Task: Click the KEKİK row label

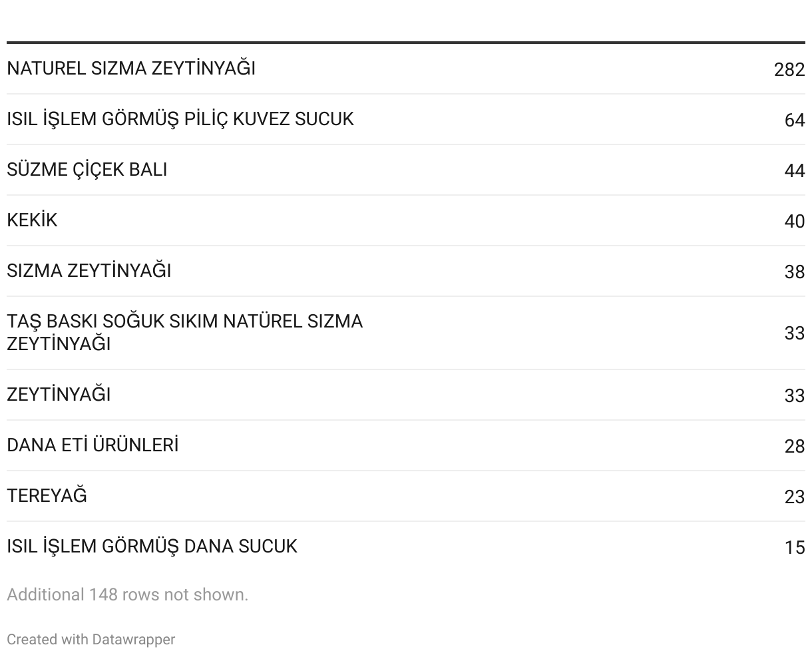Action: coord(32,220)
